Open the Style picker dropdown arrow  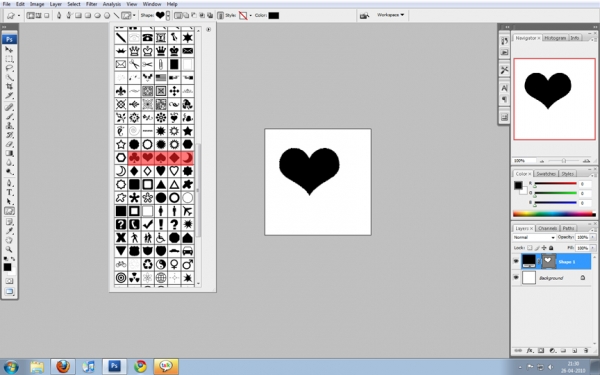[x=251, y=16]
